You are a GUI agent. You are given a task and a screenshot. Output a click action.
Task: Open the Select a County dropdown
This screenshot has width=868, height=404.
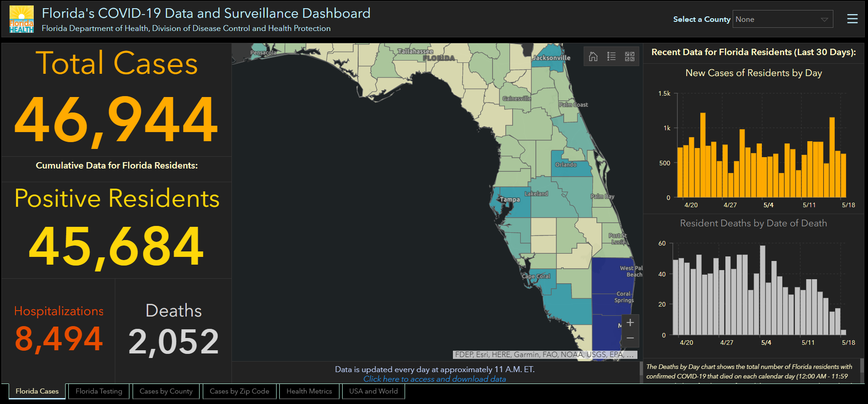pos(782,19)
